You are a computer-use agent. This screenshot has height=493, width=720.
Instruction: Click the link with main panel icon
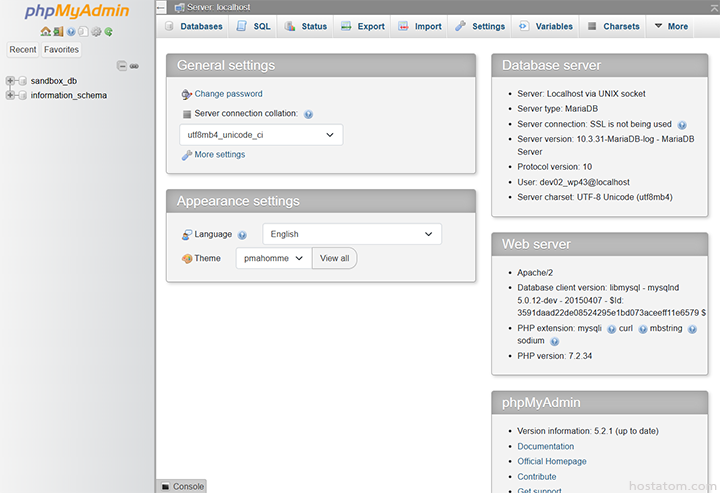pos(134,66)
